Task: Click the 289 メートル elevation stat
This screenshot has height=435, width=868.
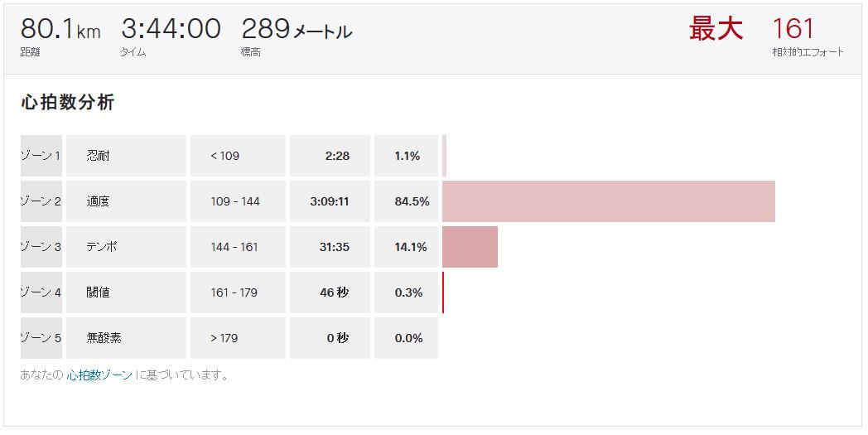Action: (297, 36)
